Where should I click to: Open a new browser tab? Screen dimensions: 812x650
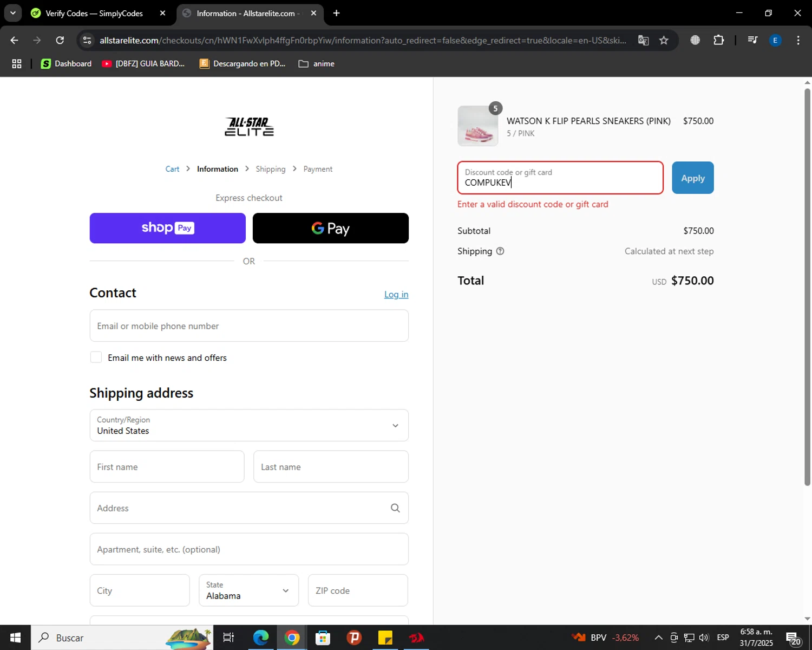click(x=336, y=13)
